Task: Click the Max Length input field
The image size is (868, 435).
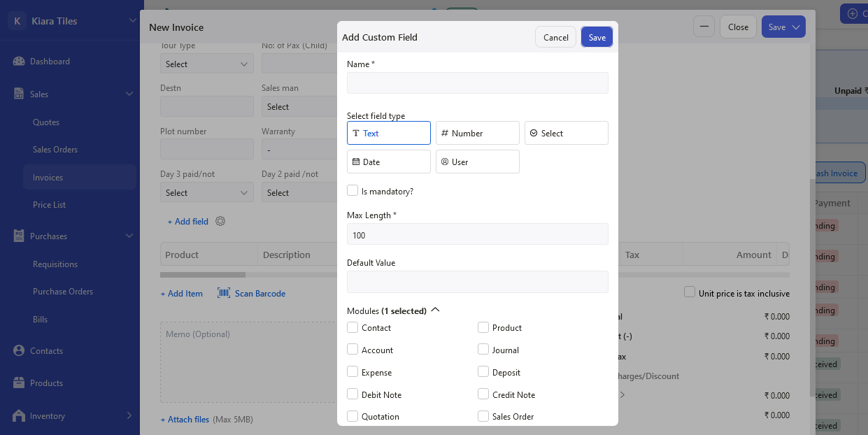Action: tap(478, 234)
